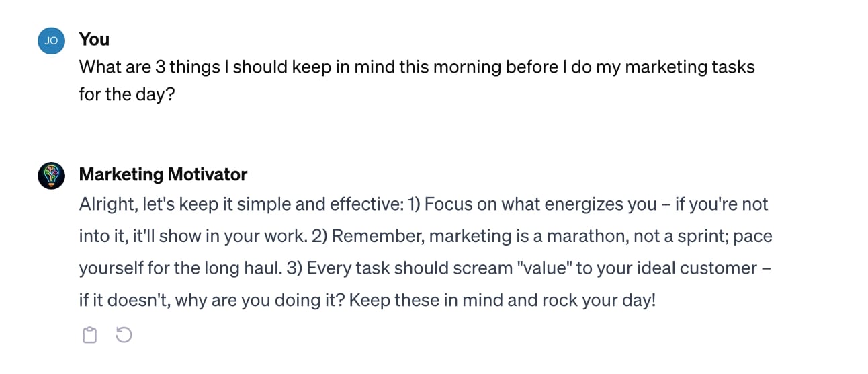
Task: Open the Marketing Motivator name label
Action: 163,174
